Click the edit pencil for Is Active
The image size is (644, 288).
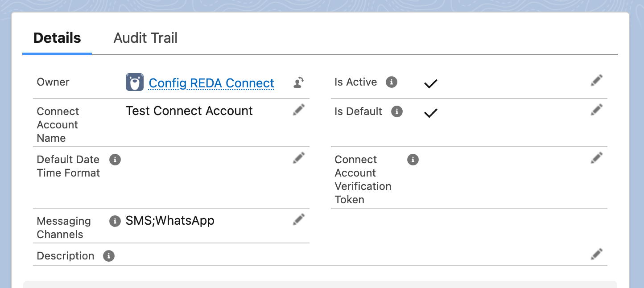click(x=597, y=80)
